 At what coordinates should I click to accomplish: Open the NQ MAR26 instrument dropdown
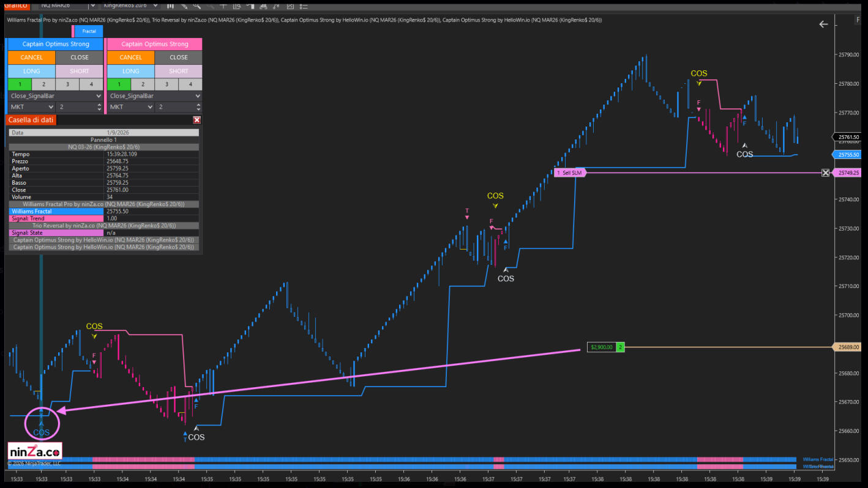(x=92, y=6)
